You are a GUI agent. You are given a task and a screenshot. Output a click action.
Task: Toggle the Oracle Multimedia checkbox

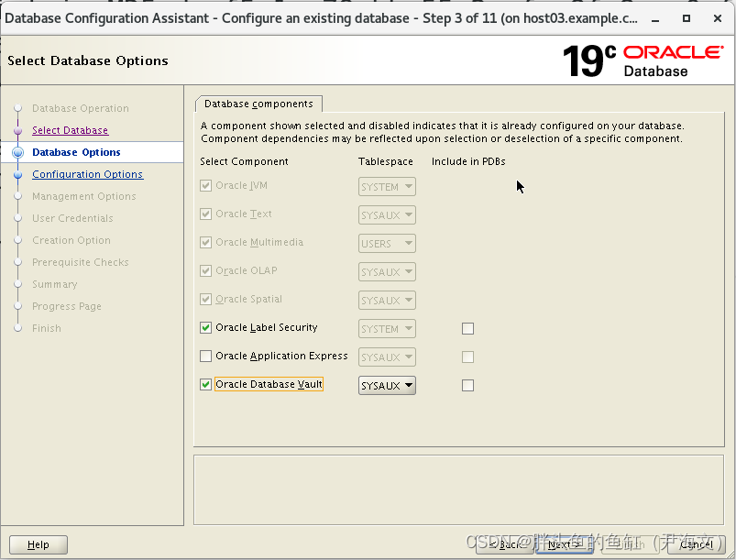205,243
